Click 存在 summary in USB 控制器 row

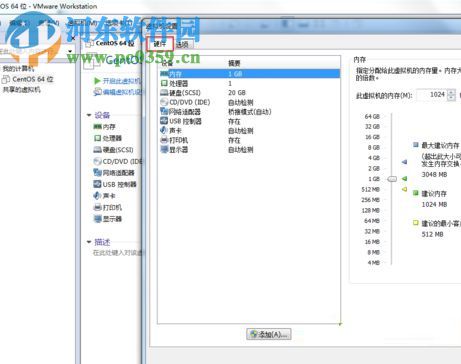[x=234, y=121]
